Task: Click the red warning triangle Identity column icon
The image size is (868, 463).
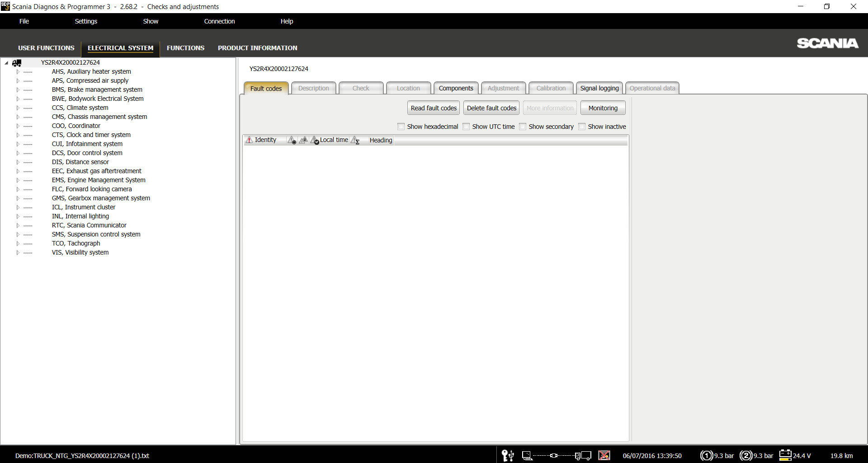Action: (x=249, y=140)
